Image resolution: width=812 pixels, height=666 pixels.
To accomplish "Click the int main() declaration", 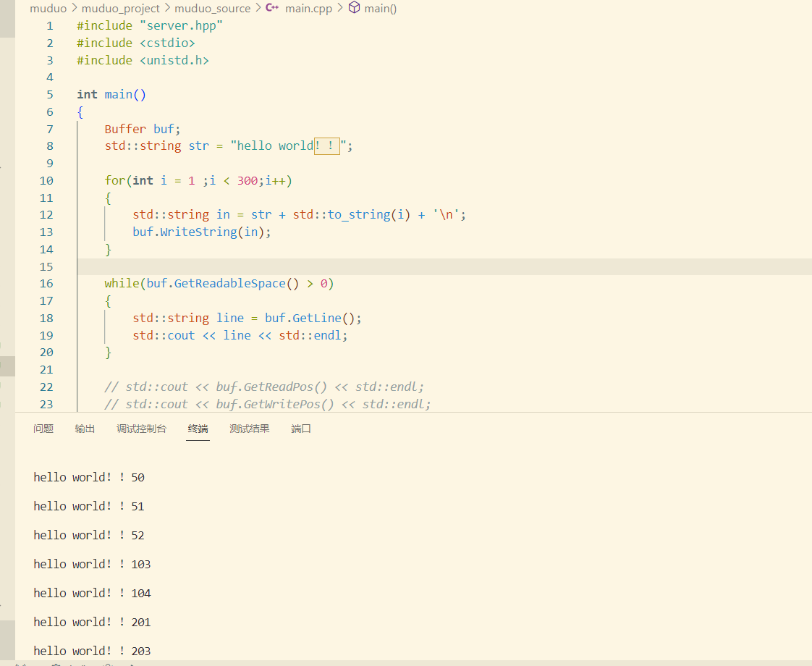I will 111,95.
